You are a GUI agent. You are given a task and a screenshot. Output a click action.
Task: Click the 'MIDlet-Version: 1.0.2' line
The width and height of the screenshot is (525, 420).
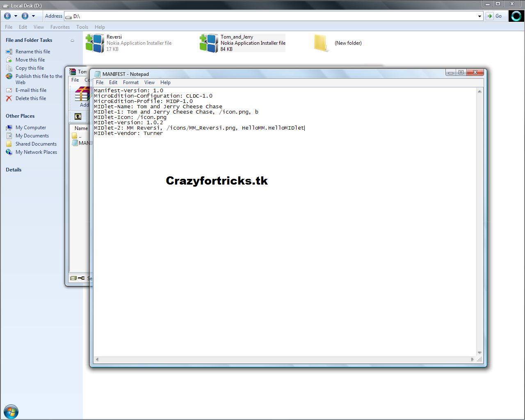(x=128, y=123)
